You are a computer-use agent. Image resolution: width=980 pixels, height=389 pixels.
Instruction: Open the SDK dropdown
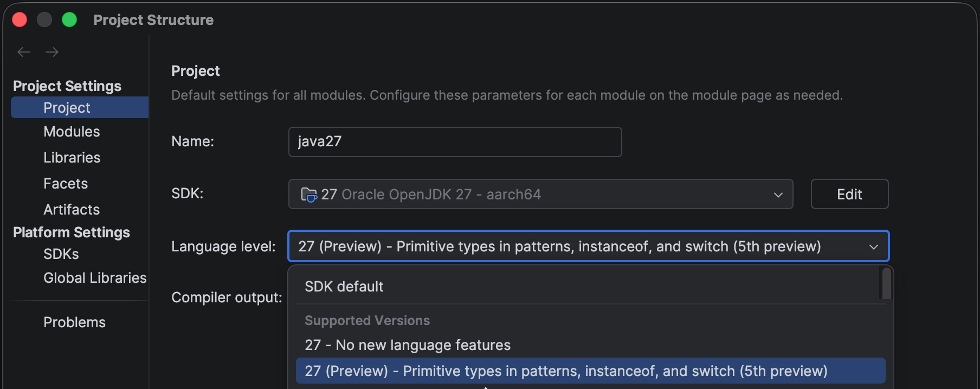click(540, 194)
